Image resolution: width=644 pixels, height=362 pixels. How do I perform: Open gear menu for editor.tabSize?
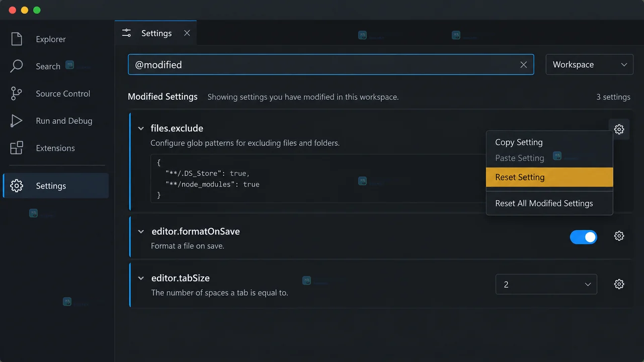pos(619,284)
